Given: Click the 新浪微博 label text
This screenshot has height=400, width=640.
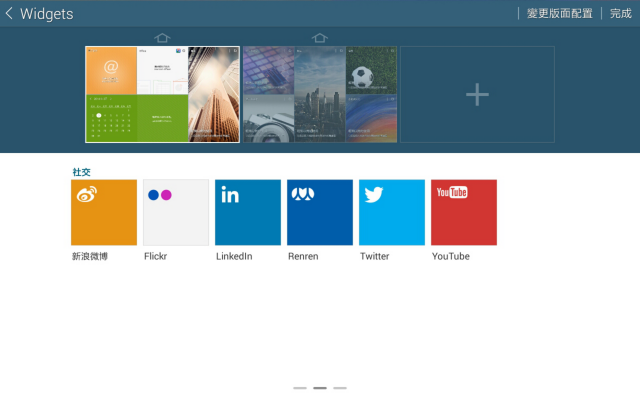Looking at the screenshot, I should 90,256.
